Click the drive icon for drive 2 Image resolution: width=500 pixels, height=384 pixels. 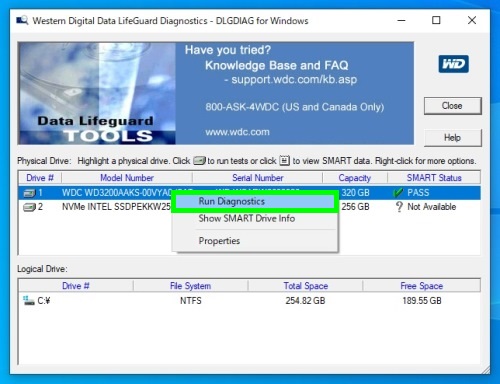click(29, 207)
